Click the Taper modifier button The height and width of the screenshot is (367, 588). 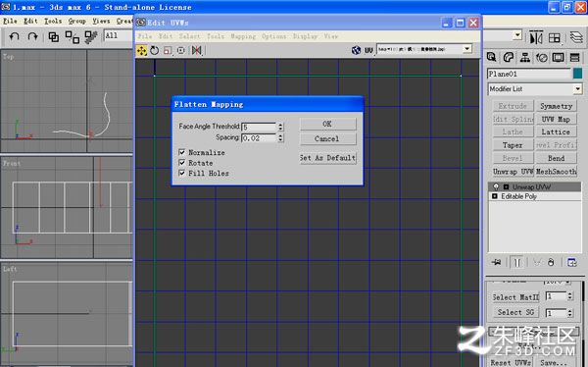click(x=513, y=145)
